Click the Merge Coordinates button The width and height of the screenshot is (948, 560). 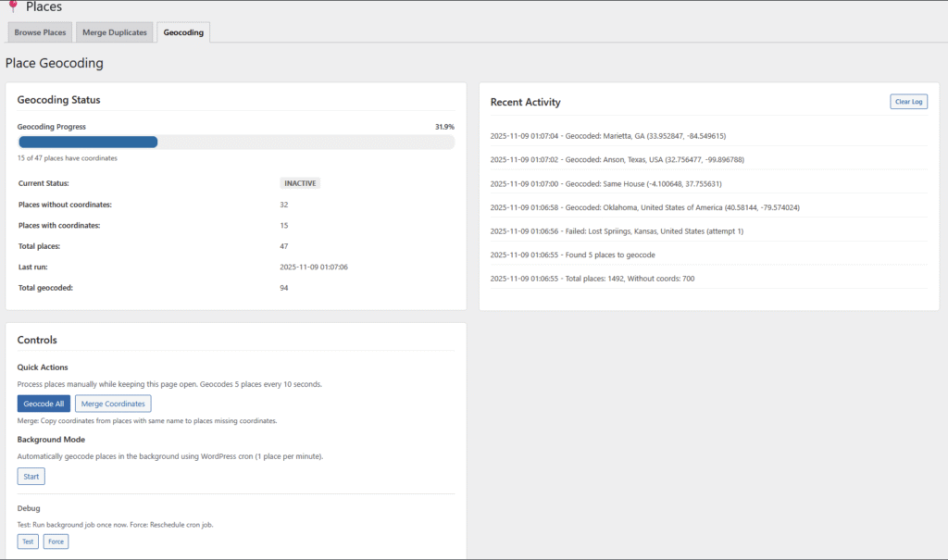tap(113, 404)
